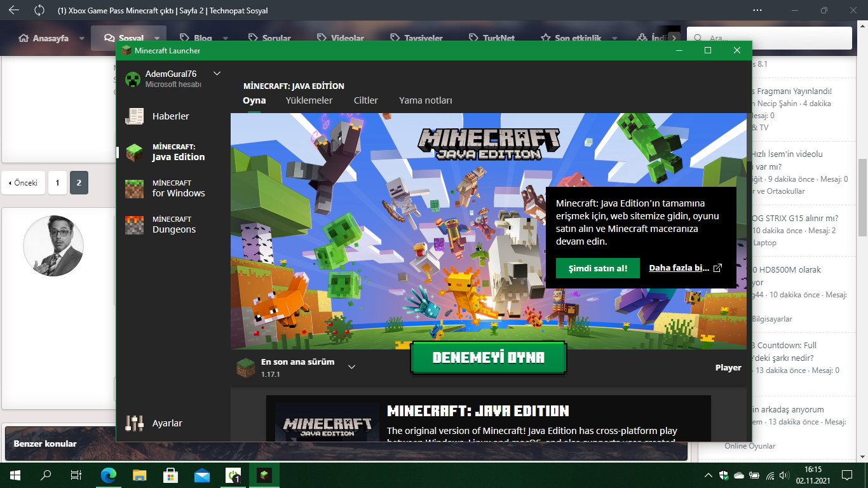Expand the AdemGural76 account dropdown
This screenshot has width=868, height=488.
[x=217, y=74]
